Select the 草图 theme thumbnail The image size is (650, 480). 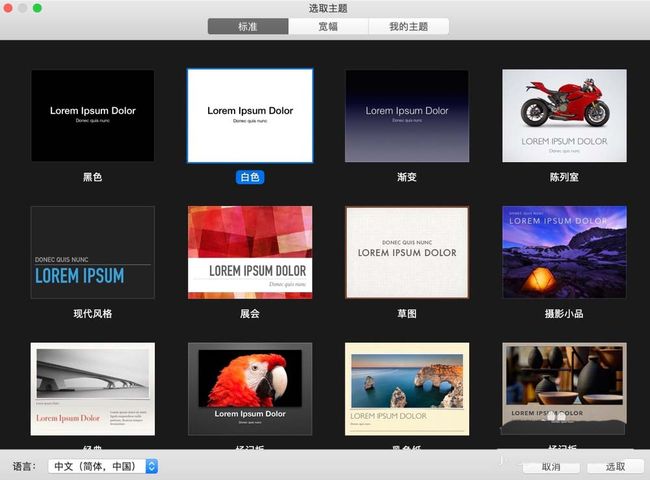(407, 252)
